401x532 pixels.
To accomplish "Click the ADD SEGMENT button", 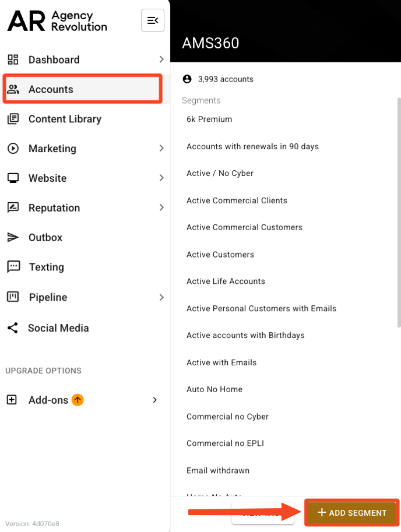I will [352, 512].
